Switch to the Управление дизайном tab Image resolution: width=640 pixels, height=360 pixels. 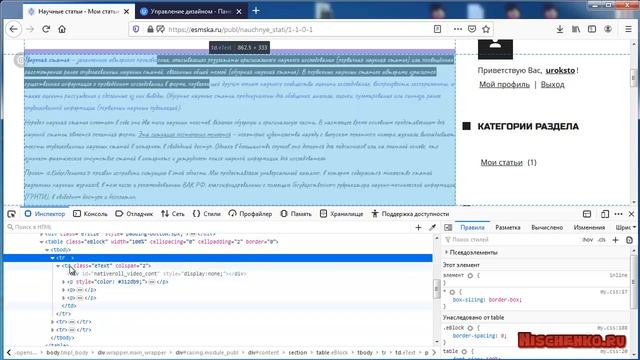click(x=191, y=11)
